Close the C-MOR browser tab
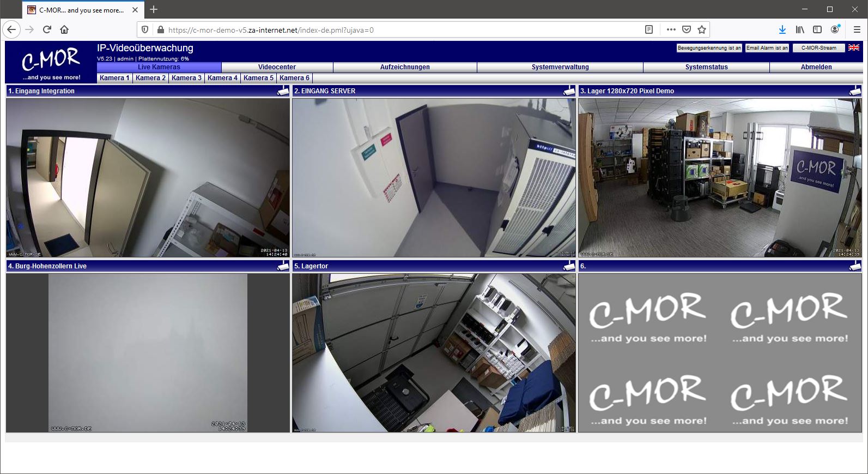The height and width of the screenshot is (474, 868). pyautogui.click(x=135, y=10)
